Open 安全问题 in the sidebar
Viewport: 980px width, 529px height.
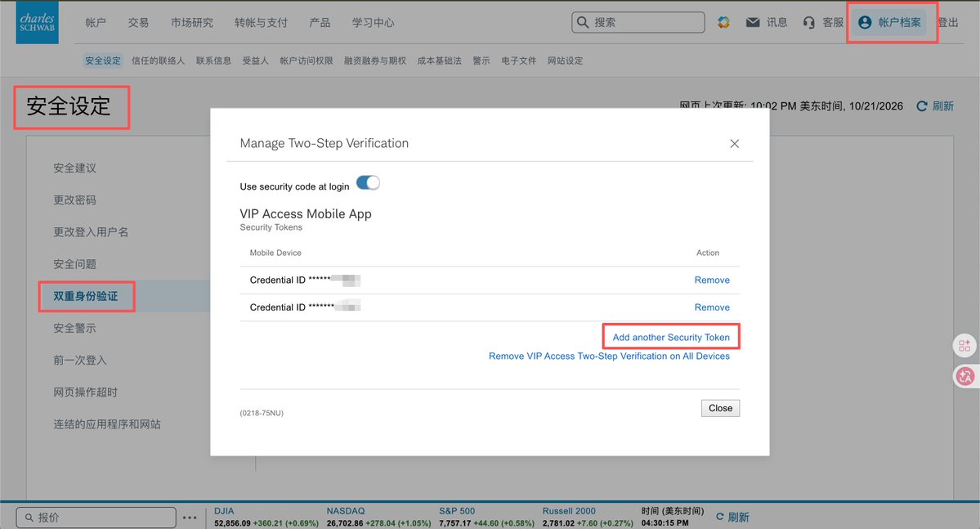(75, 264)
